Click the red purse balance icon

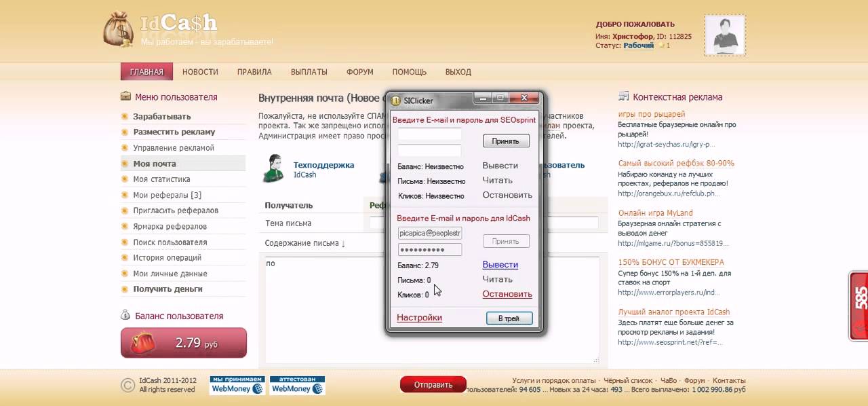(144, 341)
